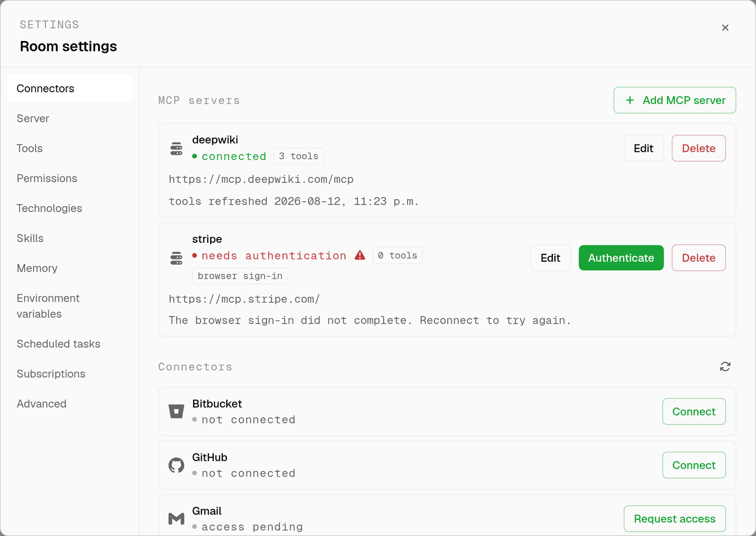The image size is (756, 536).
Task: Click the 'browser sign-in' tag
Action: 240,276
